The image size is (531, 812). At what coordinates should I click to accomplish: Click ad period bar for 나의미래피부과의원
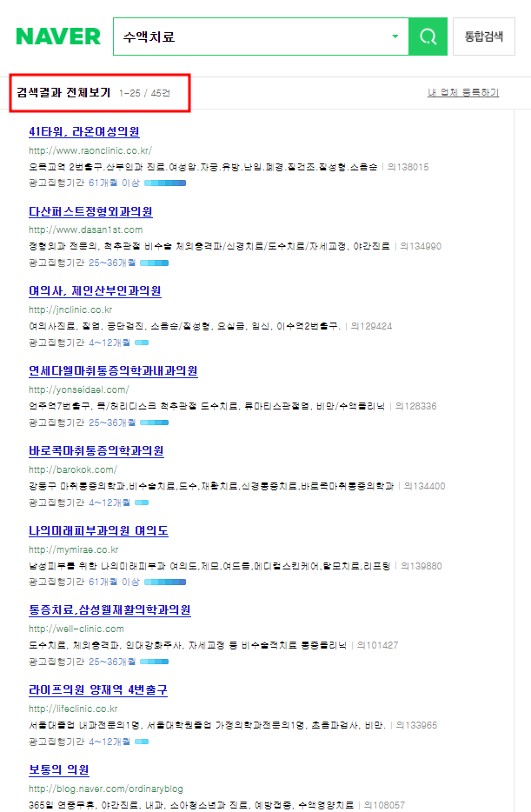(x=165, y=582)
